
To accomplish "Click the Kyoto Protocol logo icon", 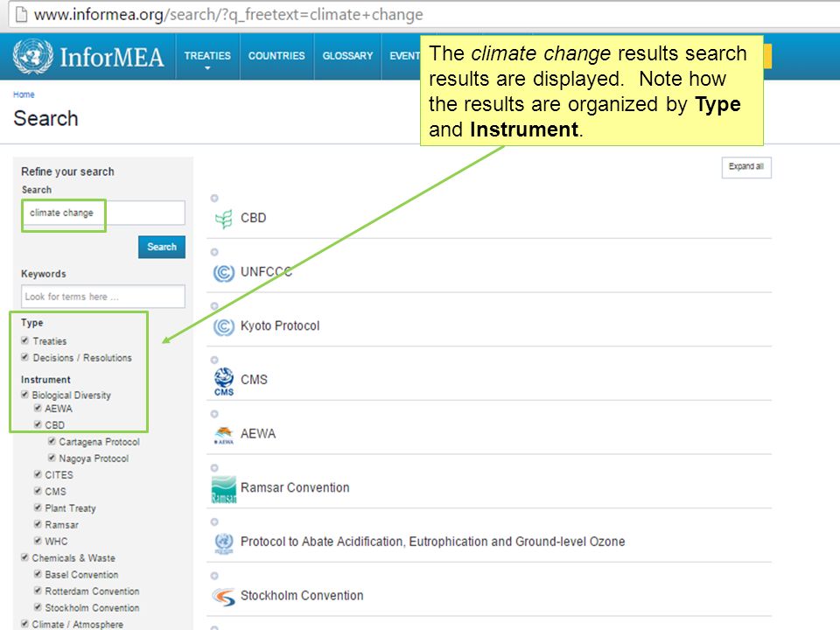I will 223,326.
